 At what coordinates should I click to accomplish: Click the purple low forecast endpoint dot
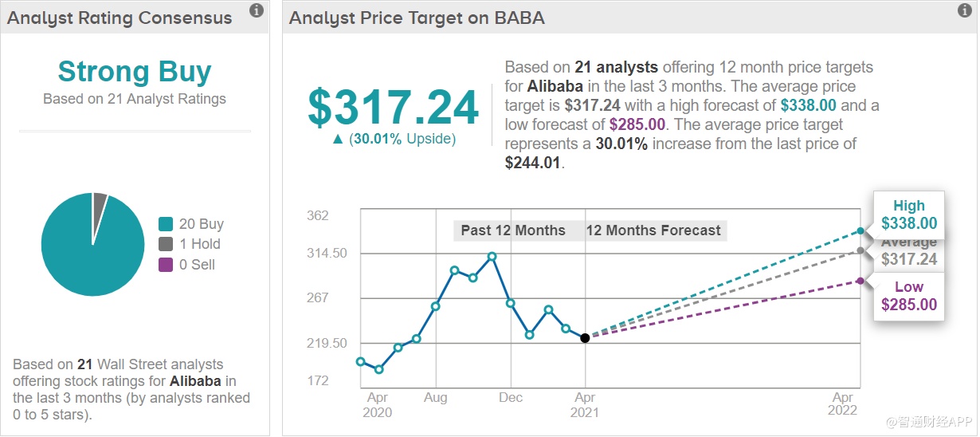pyautogui.click(x=860, y=281)
